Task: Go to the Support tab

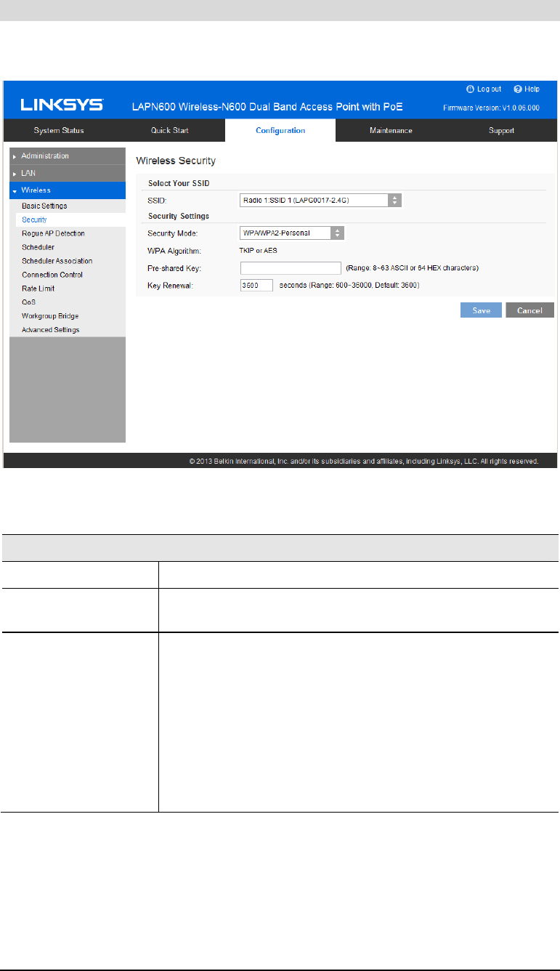Action: [x=501, y=130]
